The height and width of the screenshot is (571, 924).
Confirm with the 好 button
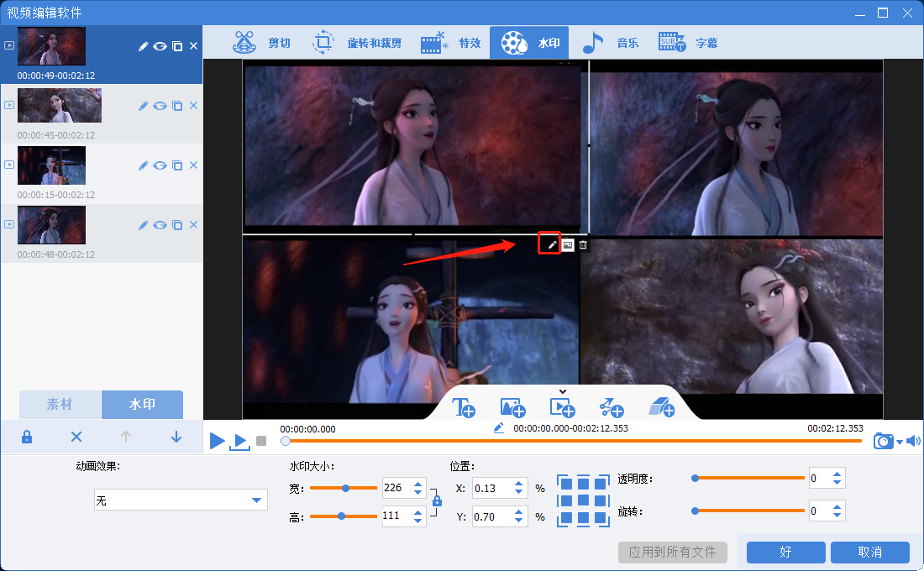click(x=785, y=553)
